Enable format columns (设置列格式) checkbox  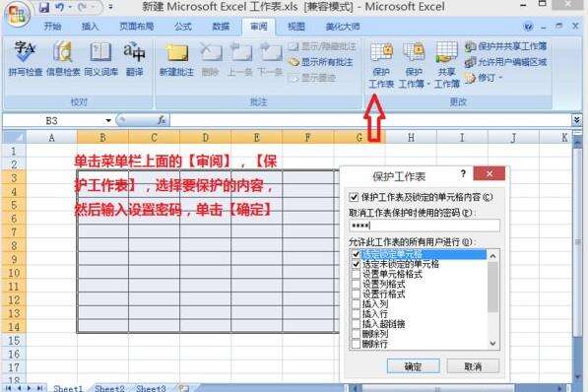point(356,285)
